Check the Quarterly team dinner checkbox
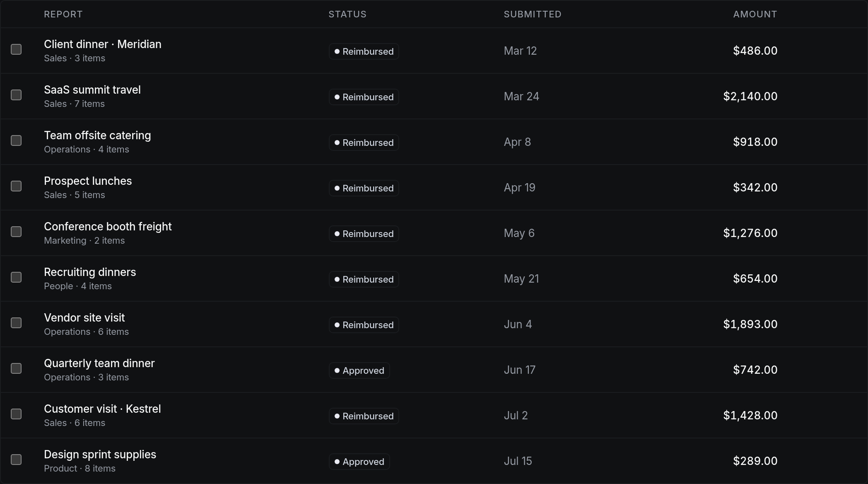This screenshot has width=868, height=484. (16, 368)
